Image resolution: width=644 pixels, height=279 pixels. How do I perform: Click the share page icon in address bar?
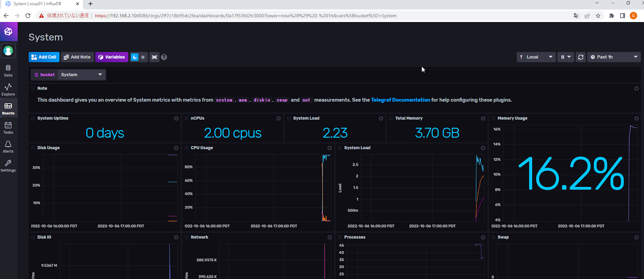pyautogui.click(x=587, y=16)
